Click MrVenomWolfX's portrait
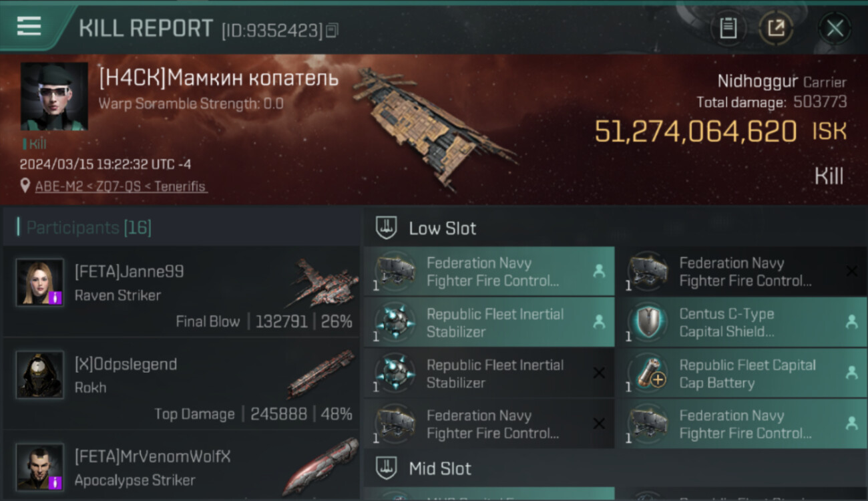The height and width of the screenshot is (501, 868). (40, 466)
